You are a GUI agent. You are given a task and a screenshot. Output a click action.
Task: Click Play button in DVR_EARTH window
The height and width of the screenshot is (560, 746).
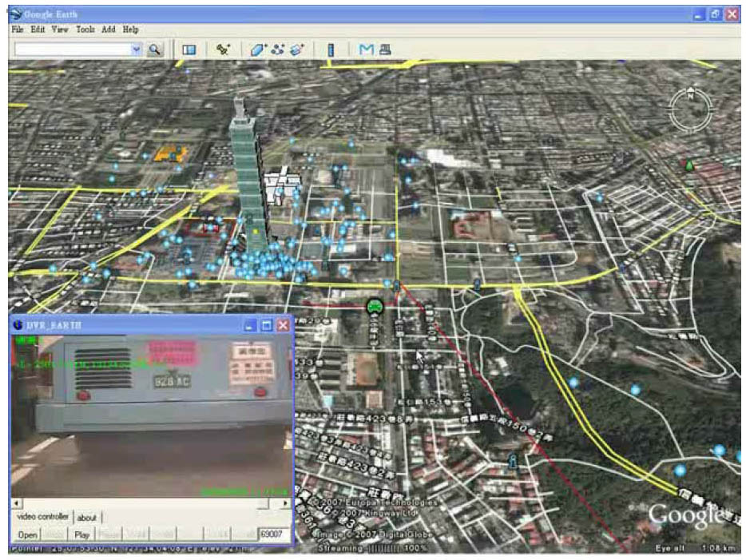81,534
